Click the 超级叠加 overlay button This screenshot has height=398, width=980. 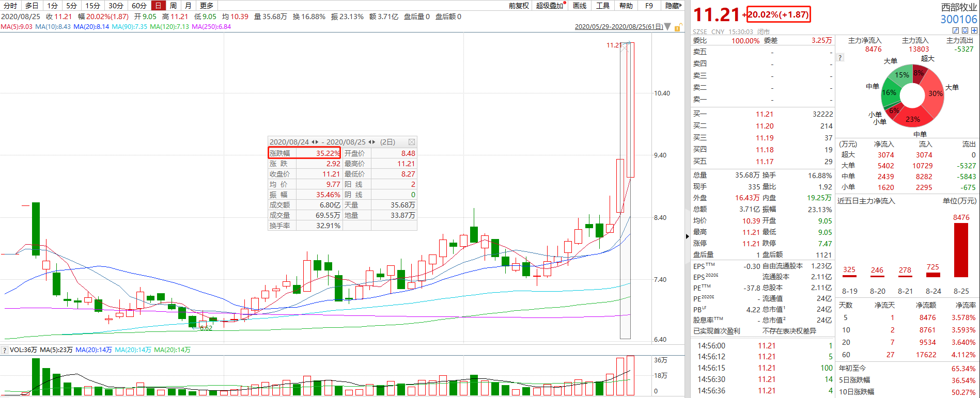tap(550, 6)
